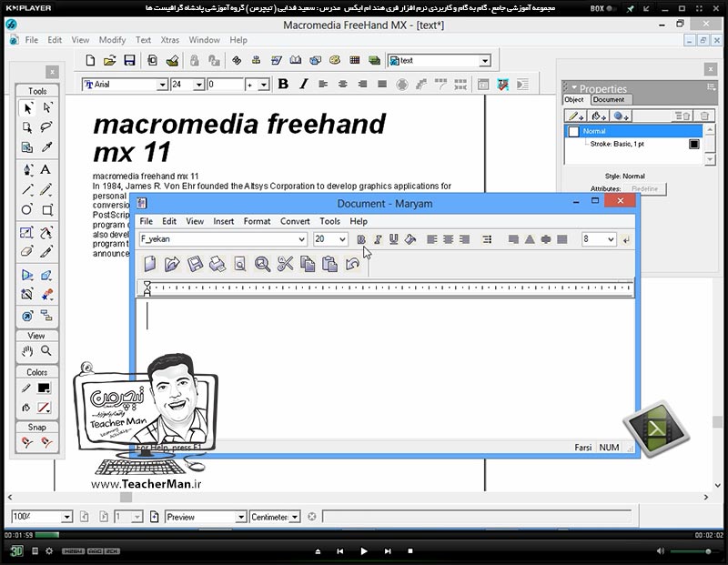728x565 pixels.
Task: Click stroke color swatch in Colors panel
Action: click(44, 388)
